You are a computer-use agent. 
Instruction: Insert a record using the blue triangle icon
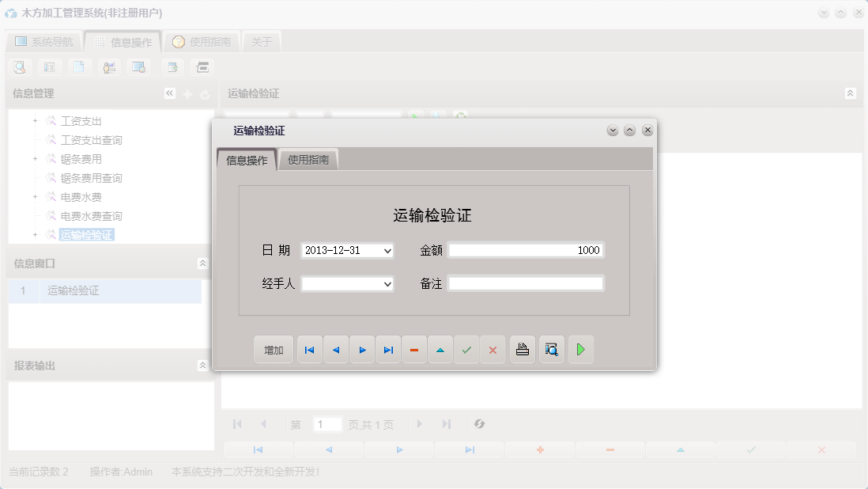coord(440,349)
